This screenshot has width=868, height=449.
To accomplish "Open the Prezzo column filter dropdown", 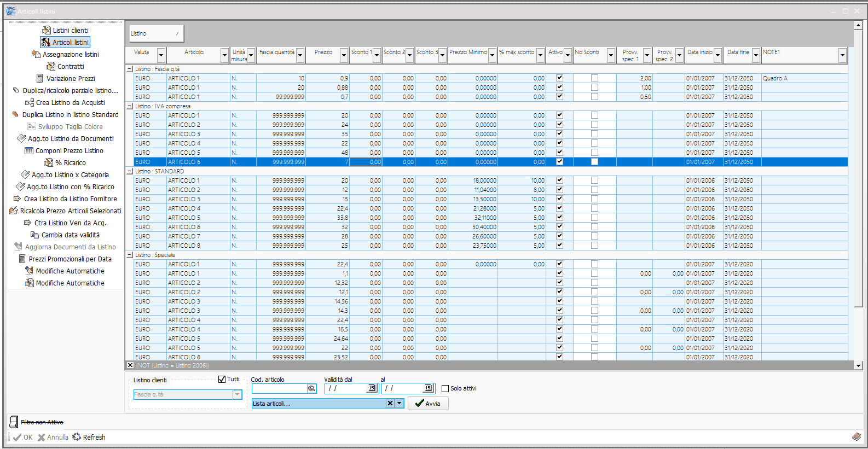I will [344, 55].
